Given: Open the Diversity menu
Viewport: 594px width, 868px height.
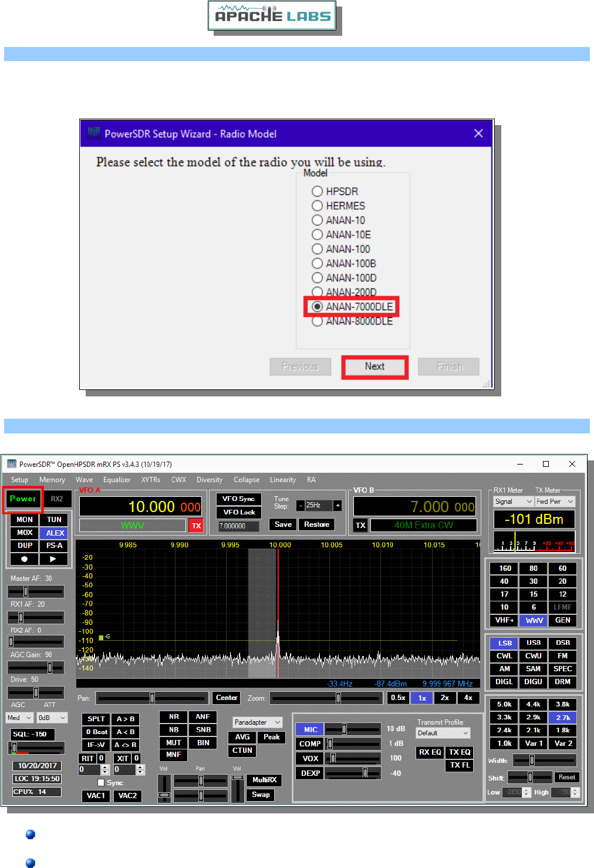Looking at the screenshot, I should [x=210, y=480].
